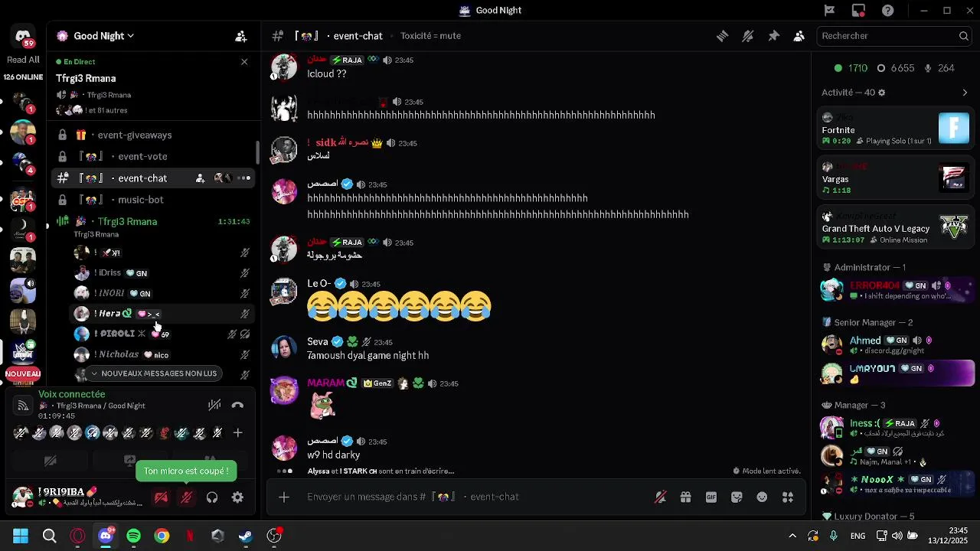Viewport: 980px width, 551px height.
Task: Toggle headphones deafen in user panel
Action: click(212, 497)
